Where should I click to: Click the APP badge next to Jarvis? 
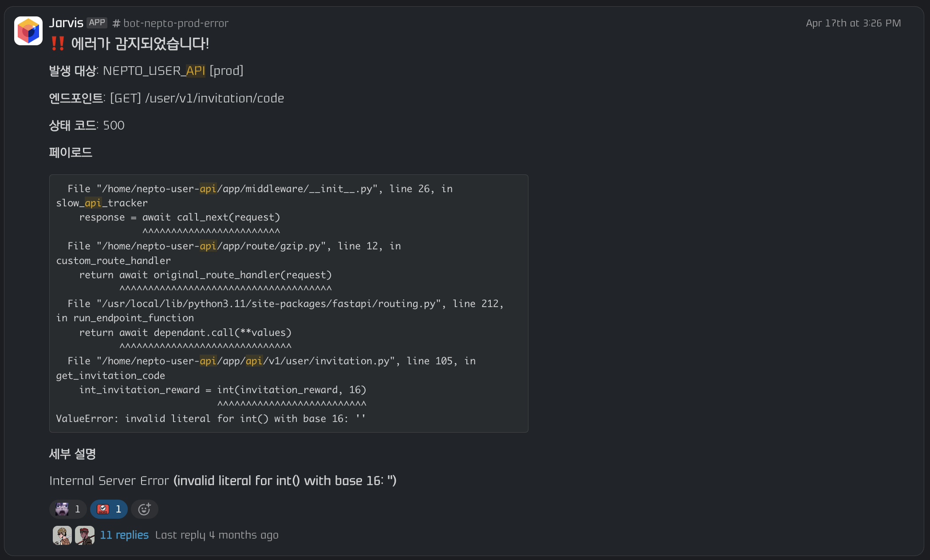click(x=97, y=23)
